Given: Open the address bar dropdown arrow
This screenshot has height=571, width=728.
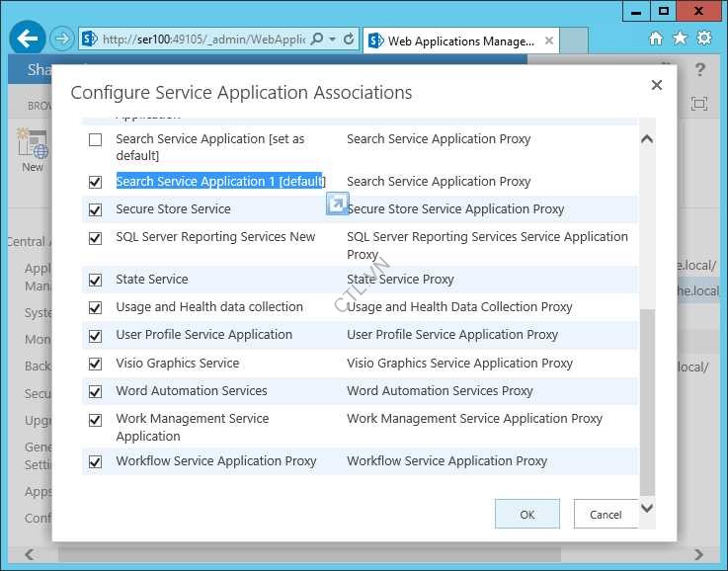Looking at the screenshot, I should coord(333,39).
